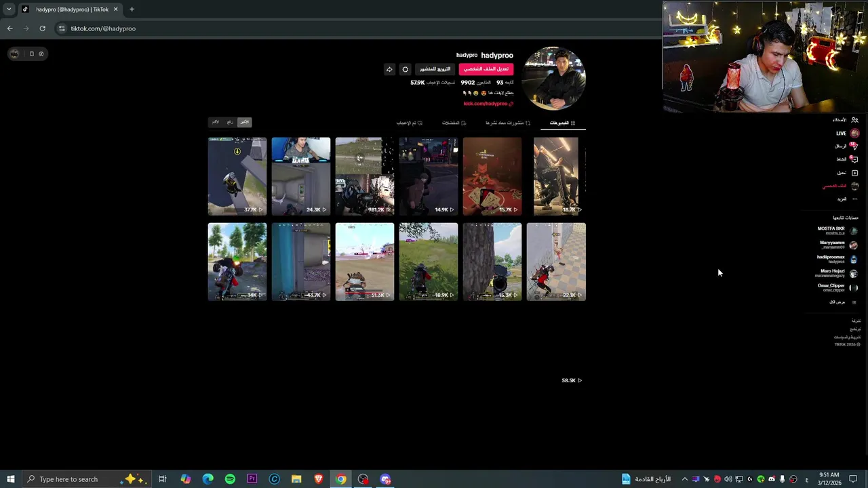Expand the see all following accounts list
Screen dimensions: 868x488
pos(843,302)
